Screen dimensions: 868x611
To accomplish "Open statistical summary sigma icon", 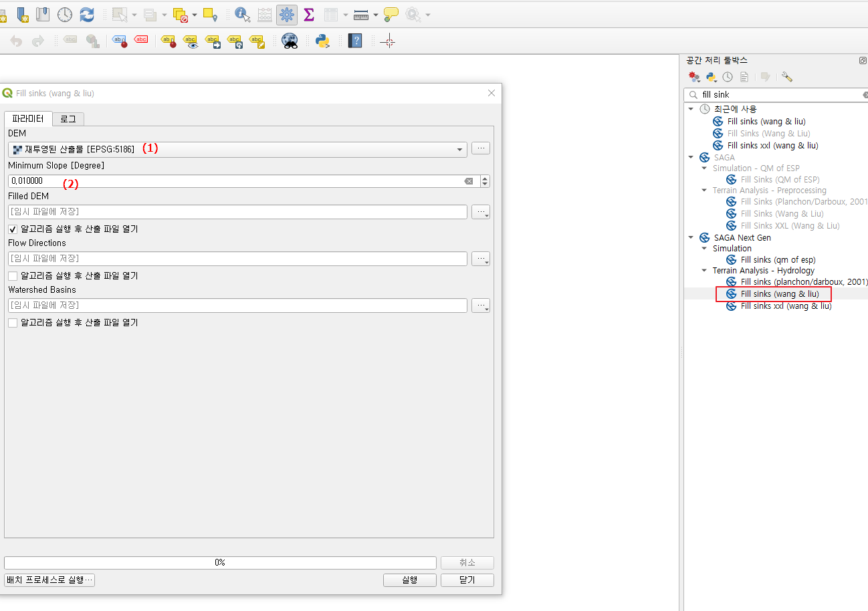I will click(309, 14).
